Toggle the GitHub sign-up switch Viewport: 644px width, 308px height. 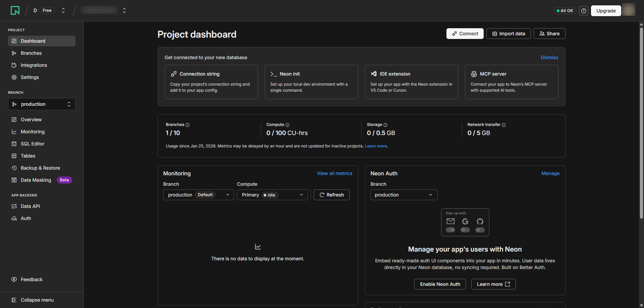coord(480,230)
